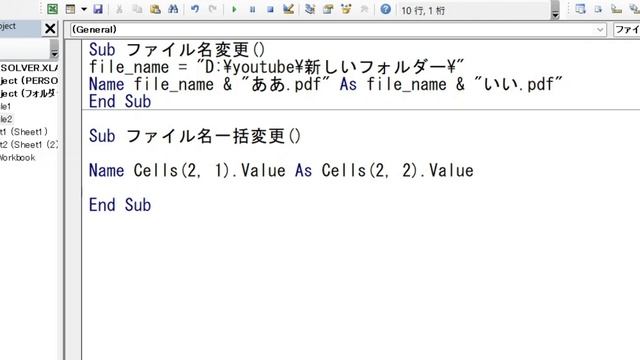Save the project with the floppy icon
The height and width of the screenshot is (360, 640).
point(98,9)
